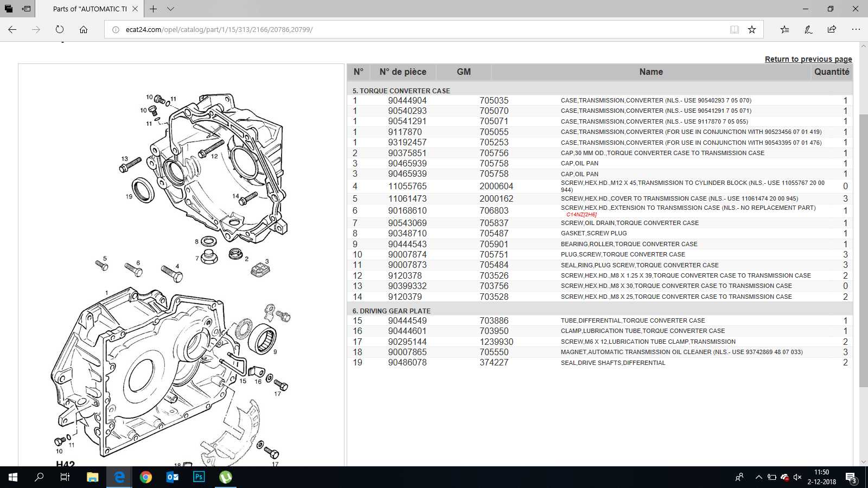The height and width of the screenshot is (488, 868).
Task: Click the C14NZ[2H6] red engine code
Action: click(x=582, y=215)
